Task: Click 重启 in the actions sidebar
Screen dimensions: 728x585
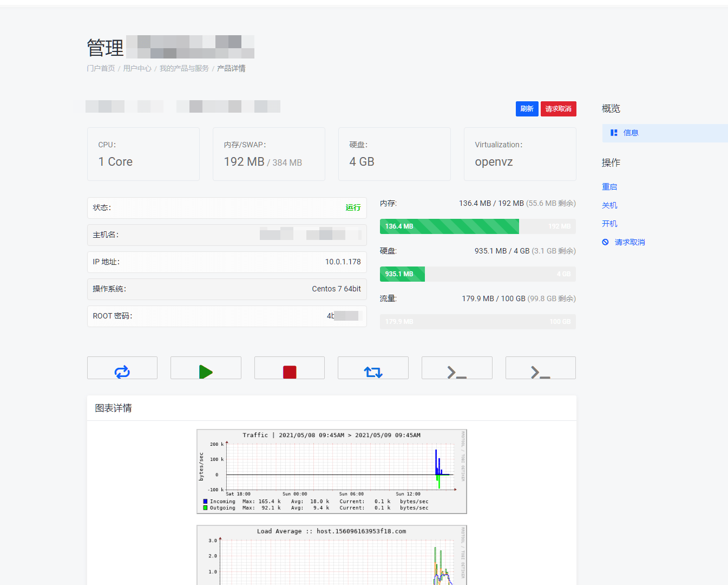Action: coord(609,187)
